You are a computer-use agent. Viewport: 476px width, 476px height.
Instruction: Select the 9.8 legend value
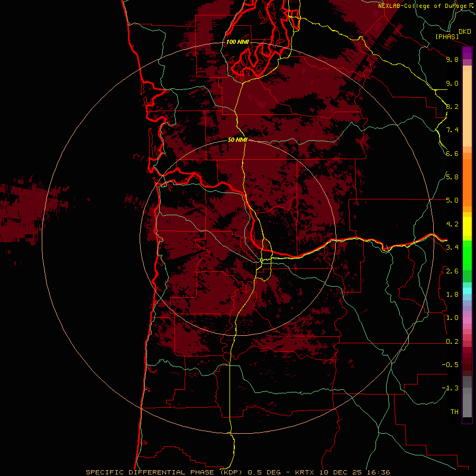pos(452,59)
